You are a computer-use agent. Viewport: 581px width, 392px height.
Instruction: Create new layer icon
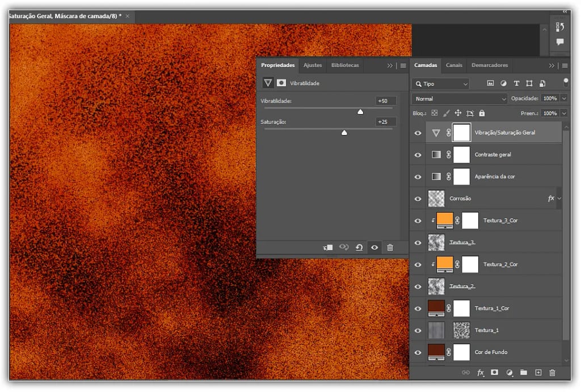(x=538, y=372)
